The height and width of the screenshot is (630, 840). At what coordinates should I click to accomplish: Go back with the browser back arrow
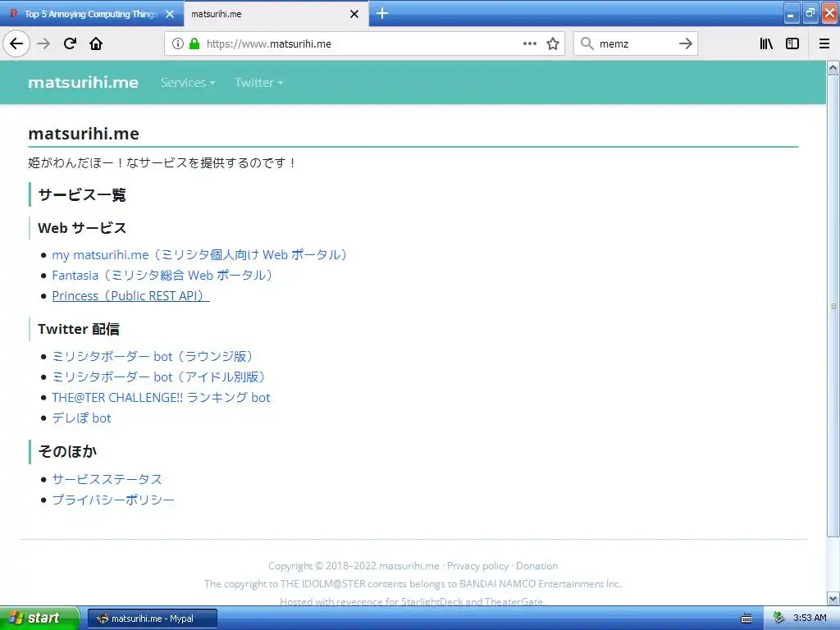(16, 44)
